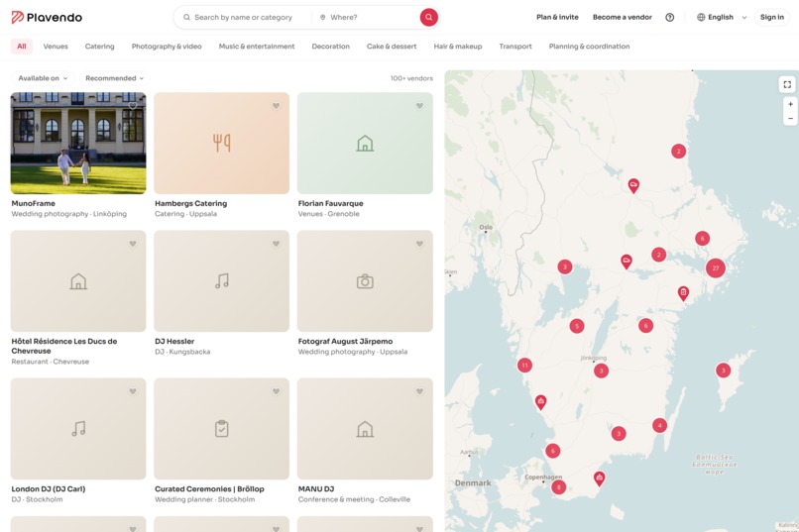Viewport: 799px width, 532px height.
Task: Open the Recommended sort dropdown
Action: point(114,78)
